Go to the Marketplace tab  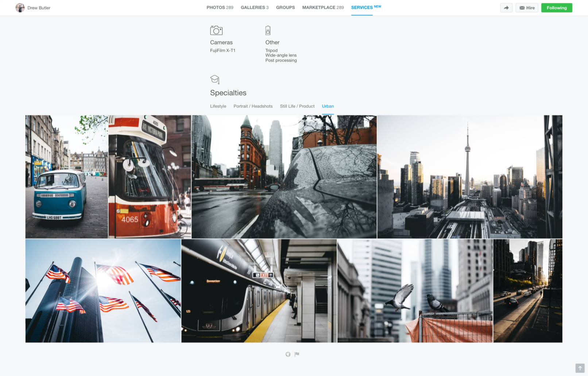coord(323,7)
